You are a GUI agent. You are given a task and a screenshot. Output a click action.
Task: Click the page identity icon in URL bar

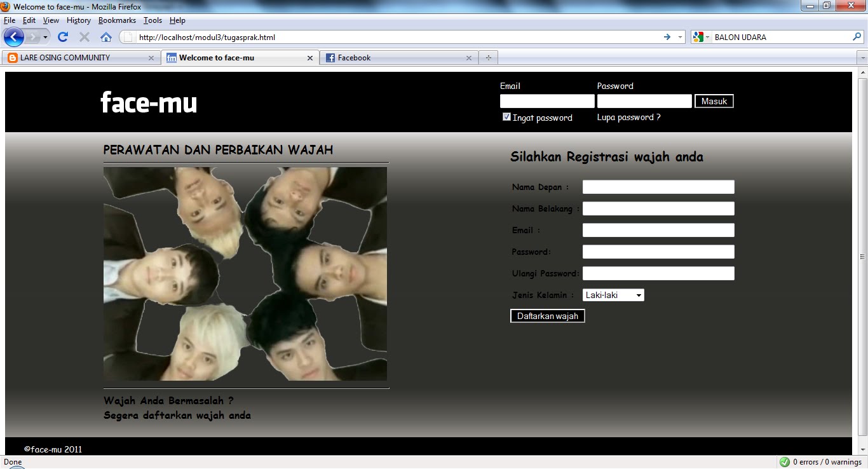coord(128,37)
